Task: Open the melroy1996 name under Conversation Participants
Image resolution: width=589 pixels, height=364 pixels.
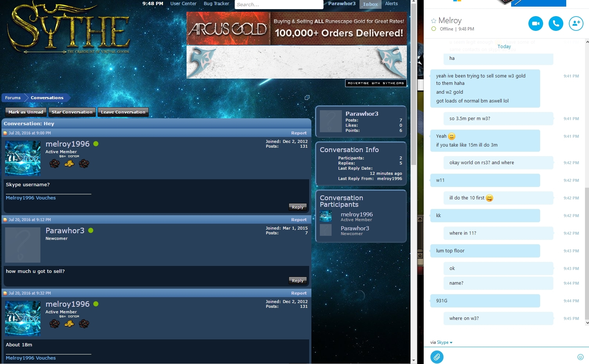Action: pyautogui.click(x=357, y=215)
